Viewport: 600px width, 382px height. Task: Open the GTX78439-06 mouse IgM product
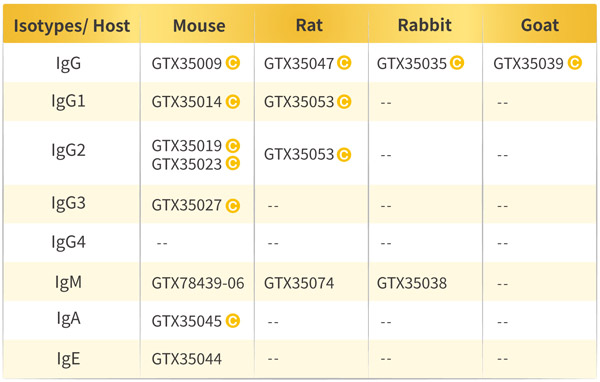click(x=198, y=283)
